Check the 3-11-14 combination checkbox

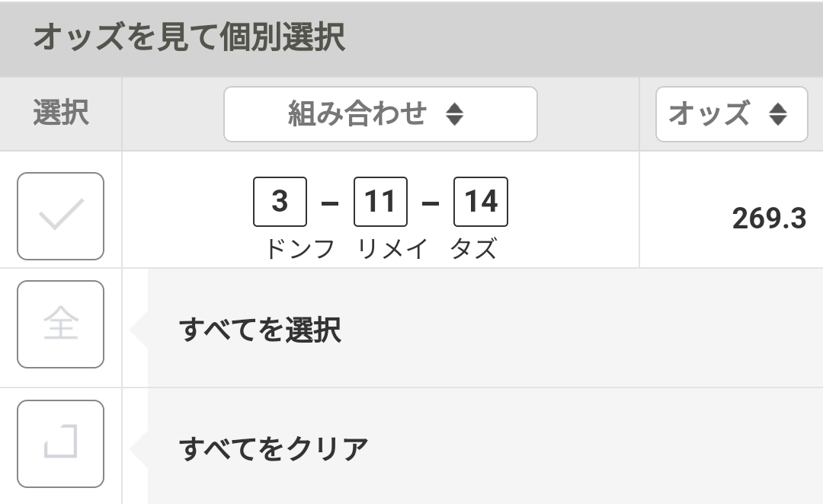click(x=60, y=216)
